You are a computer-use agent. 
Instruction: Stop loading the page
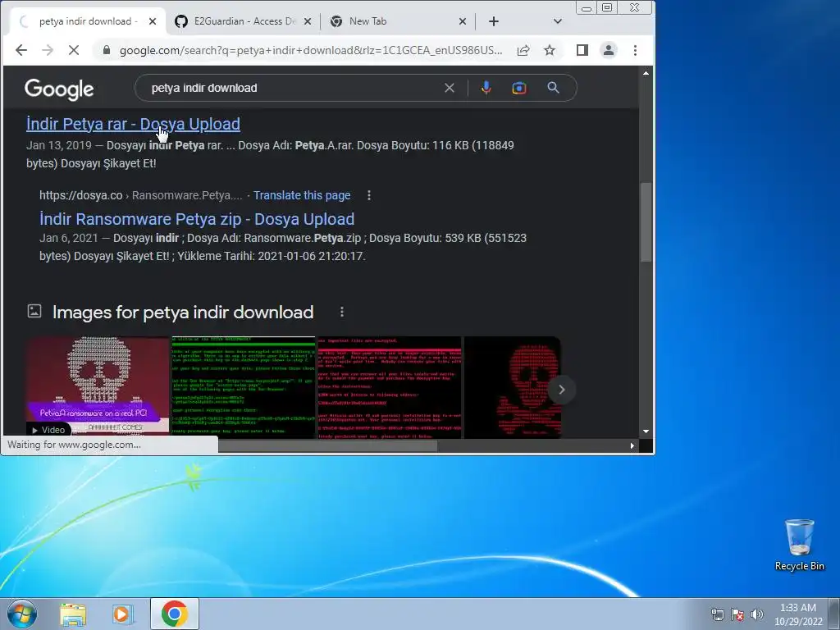click(x=74, y=50)
